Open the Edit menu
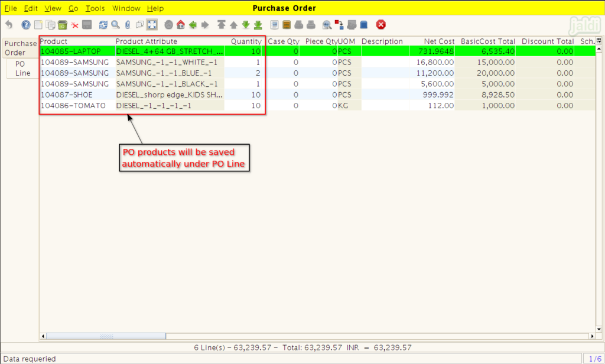 [x=31, y=8]
